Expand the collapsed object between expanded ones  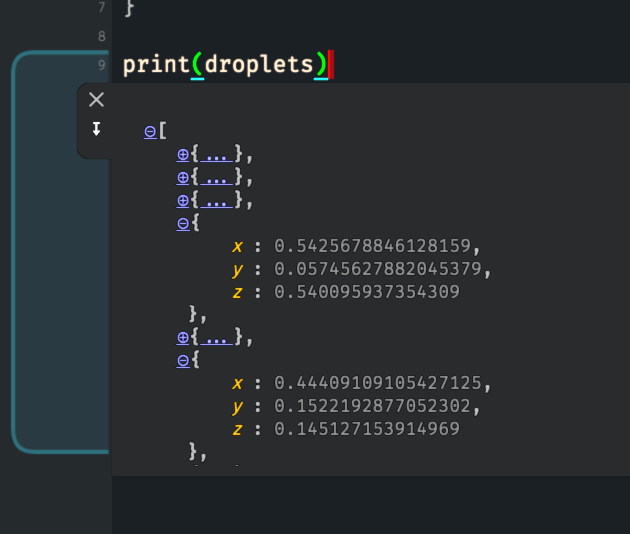183,337
